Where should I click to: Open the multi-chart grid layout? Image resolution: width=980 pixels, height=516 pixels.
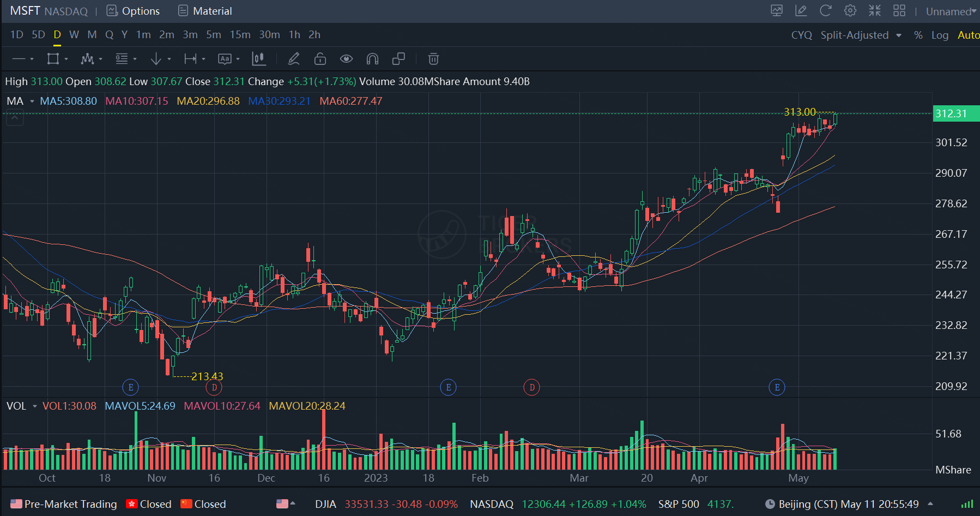pyautogui.click(x=899, y=11)
